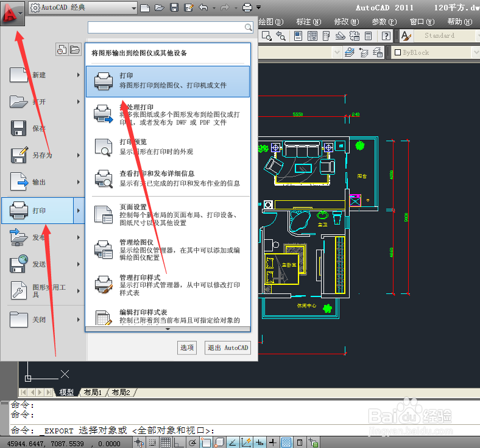Click the Plot printer icon in top toolbar
This screenshot has width=480, height=448.
[247, 7]
